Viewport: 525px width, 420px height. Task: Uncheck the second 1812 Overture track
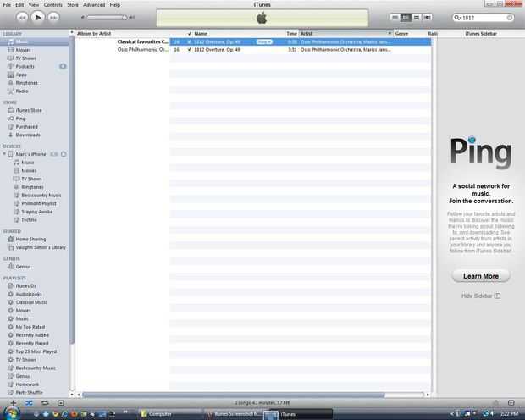tap(189, 50)
